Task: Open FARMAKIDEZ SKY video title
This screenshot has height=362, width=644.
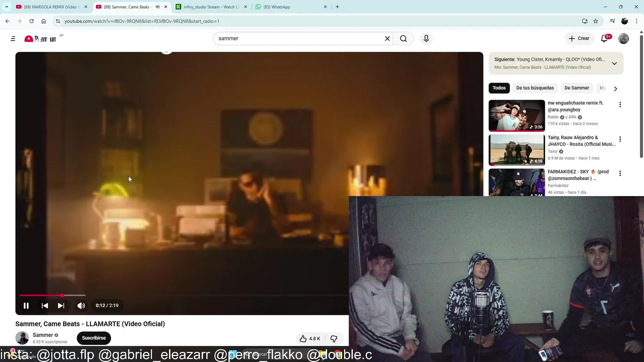Action: [x=579, y=175]
